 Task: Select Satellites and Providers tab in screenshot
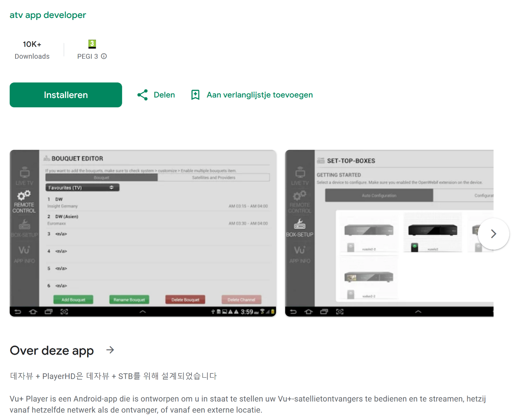coord(214,177)
